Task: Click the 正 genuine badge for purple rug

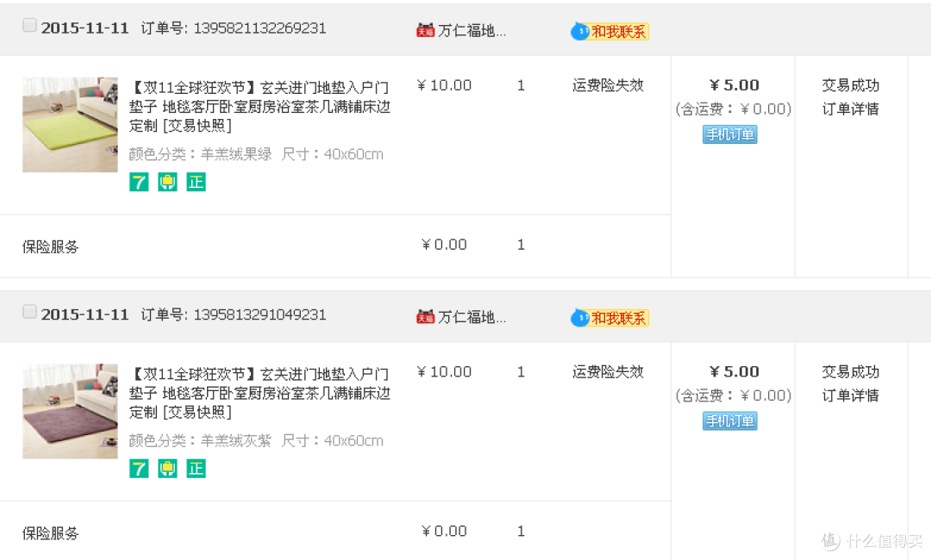Action: point(197,469)
